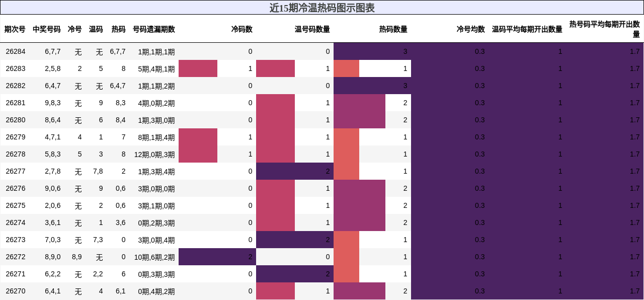
Task: Click the 热码 column header
Action: click(119, 29)
